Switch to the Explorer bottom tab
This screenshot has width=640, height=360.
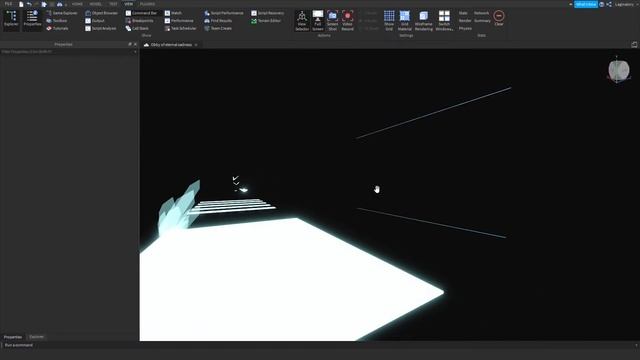tap(36, 337)
